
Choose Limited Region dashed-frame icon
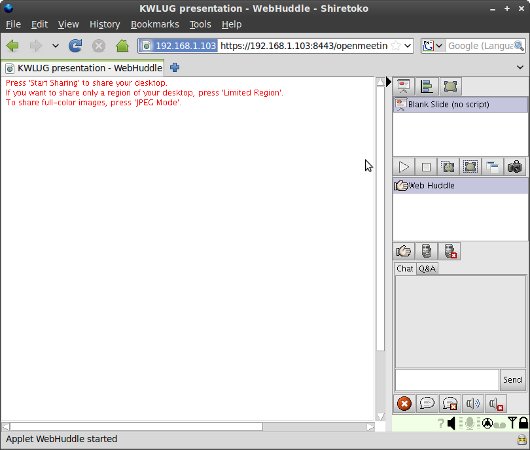[471, 167]
